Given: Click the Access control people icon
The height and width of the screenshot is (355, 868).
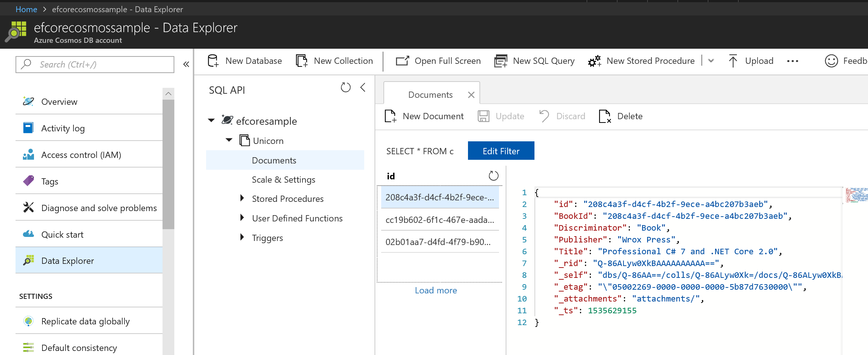Looking at the screenshot, I should [28, 155].
